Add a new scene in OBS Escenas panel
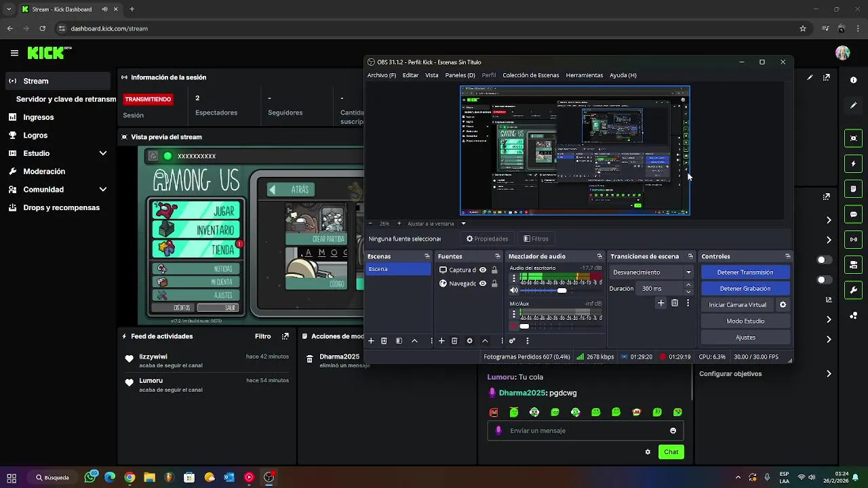 [x=371, y=341]
